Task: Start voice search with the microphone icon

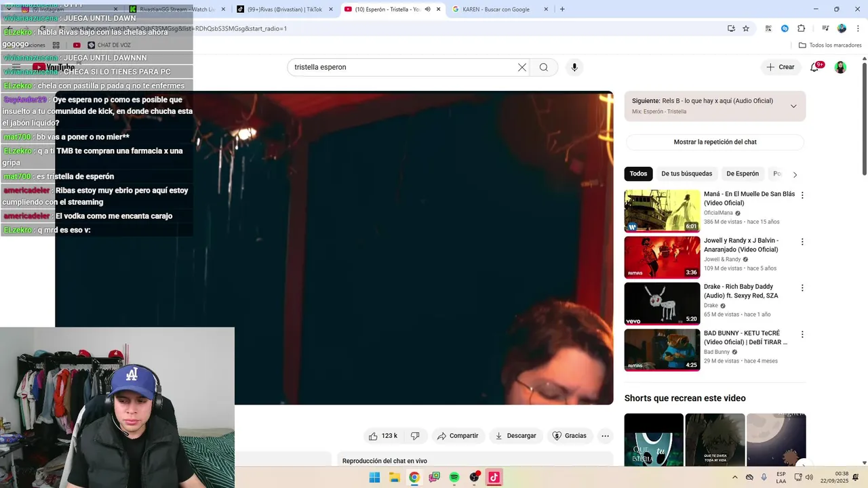Action: click(574, 67)
